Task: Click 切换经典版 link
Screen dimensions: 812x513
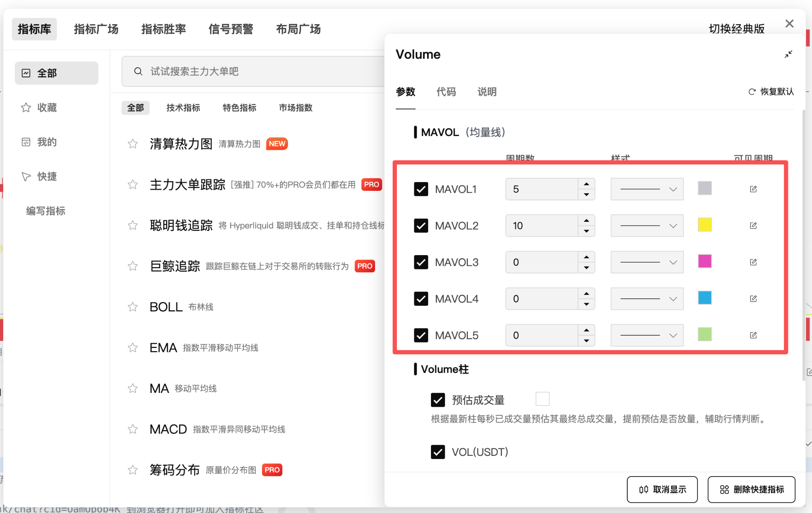Action: [x=737, y=29]
